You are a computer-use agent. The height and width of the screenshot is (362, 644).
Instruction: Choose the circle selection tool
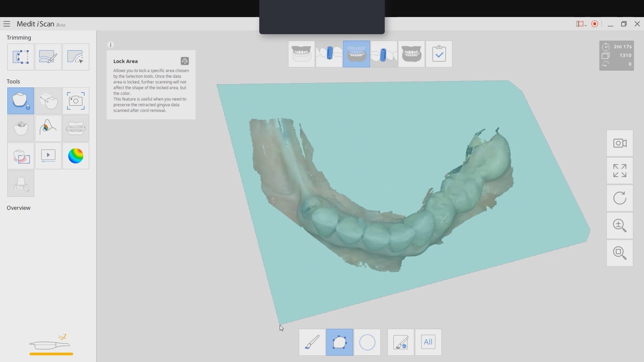[x=367, y=342]
